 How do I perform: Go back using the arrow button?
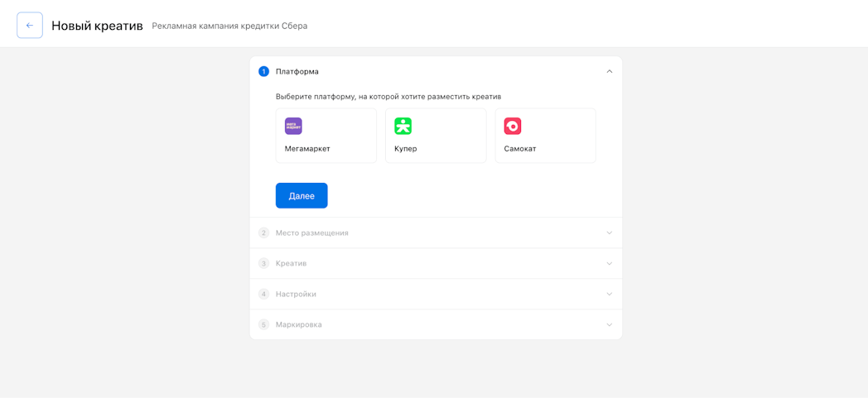[x=30, y=26]
